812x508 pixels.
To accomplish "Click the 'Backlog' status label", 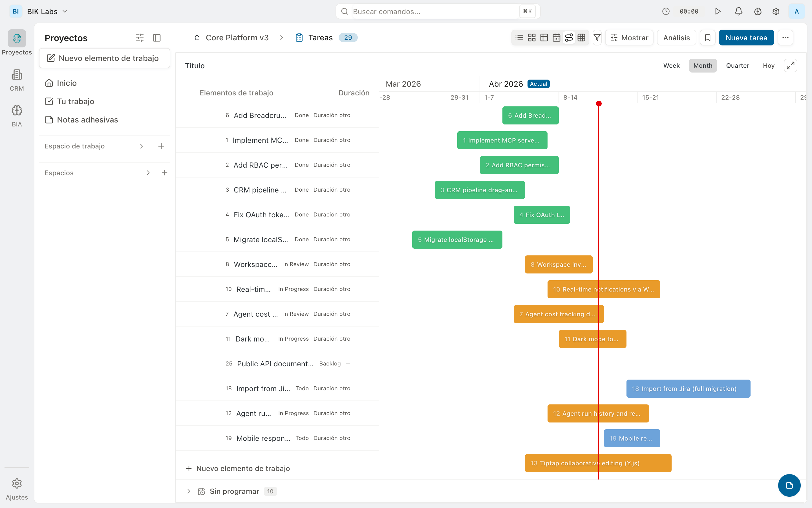I will (x=330, y=364).
